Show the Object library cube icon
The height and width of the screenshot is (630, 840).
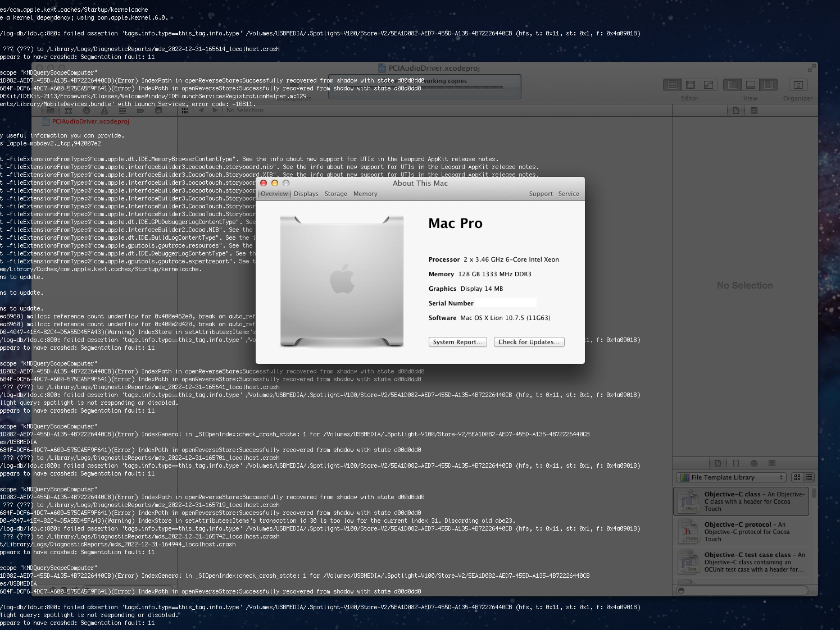pos(754,463)
